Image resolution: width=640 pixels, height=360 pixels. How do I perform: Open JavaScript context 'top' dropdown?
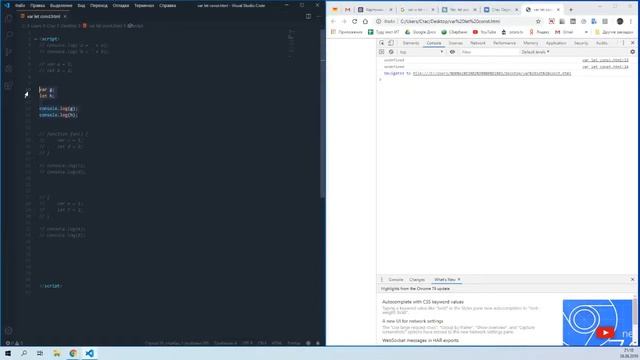[x=421, y=52]
